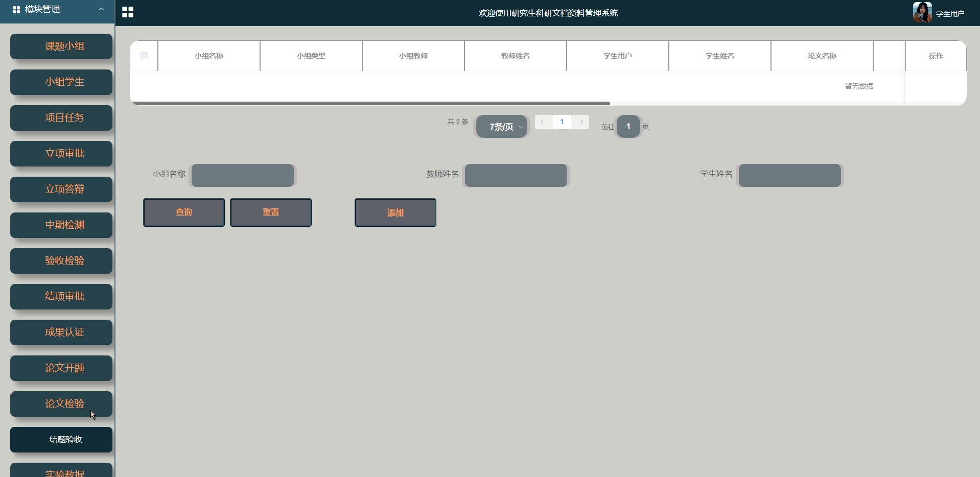Click the go-to page number field
The width and height of the screenshot is (980, 477).
[628, 127]
